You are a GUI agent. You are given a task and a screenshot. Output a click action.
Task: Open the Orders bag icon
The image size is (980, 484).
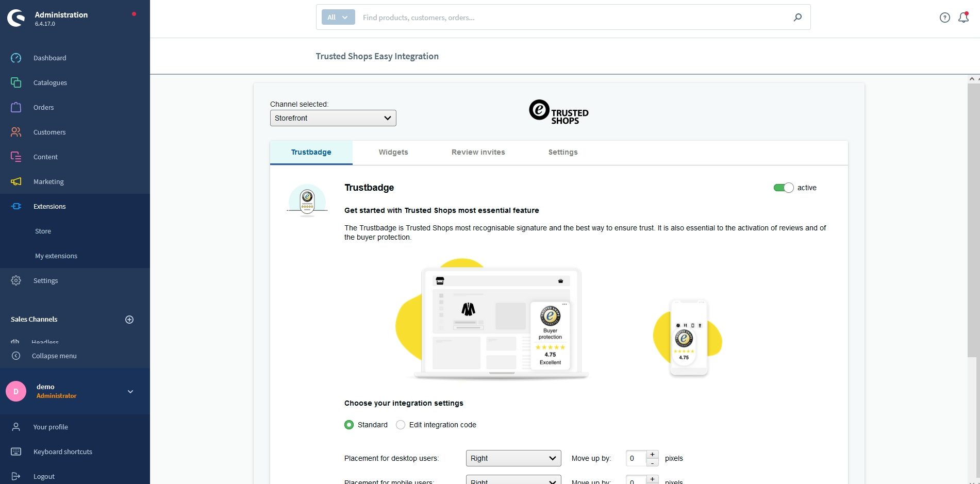point(16,107)
